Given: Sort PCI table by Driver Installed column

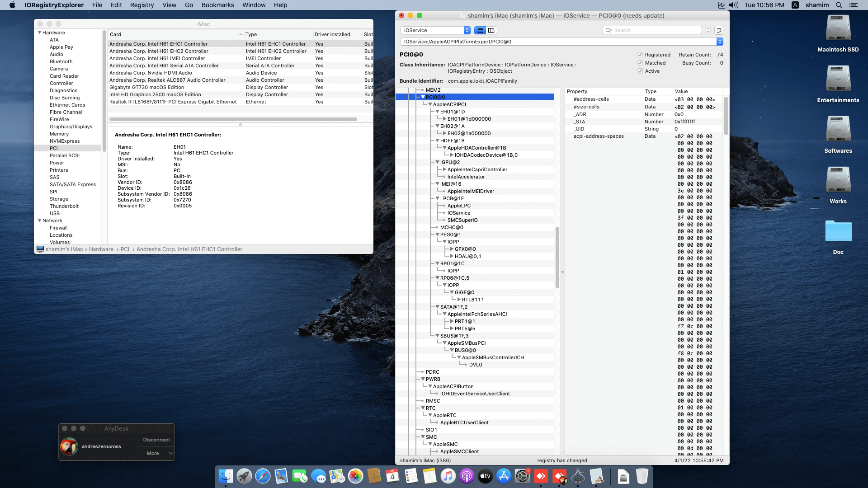Looking at the screenshot, I should tap(337, 34).
